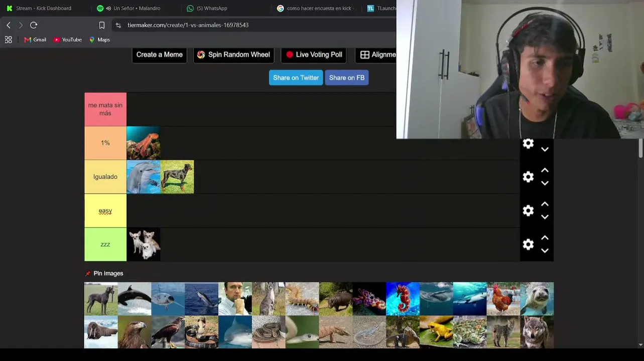Image resolution: width=644 pixels, height=361 pixels.
Task: Move the zzz tier row down
Action: pyautogui.click(x=545, y=250)
